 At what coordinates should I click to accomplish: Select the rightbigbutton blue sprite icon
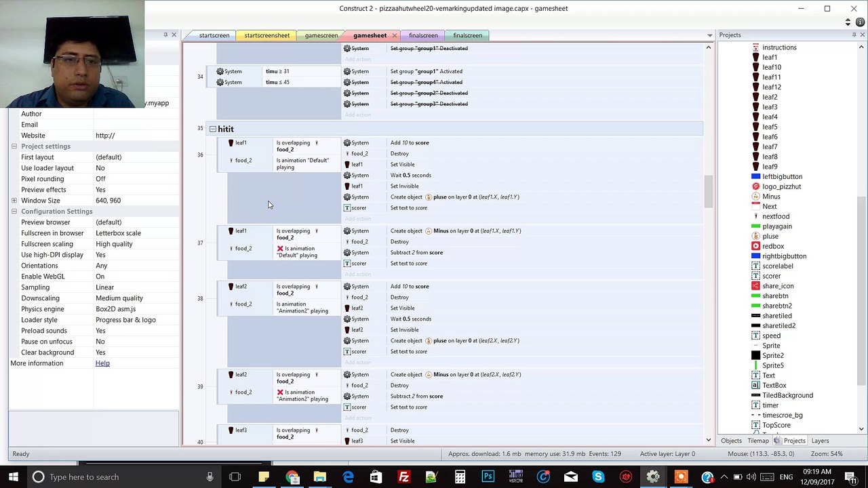756,256
